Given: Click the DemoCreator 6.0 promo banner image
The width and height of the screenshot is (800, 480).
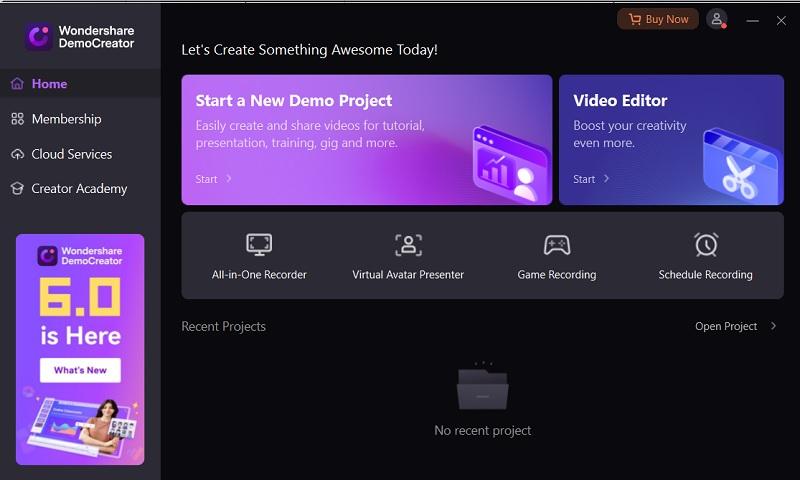Looking at the screenshot, I should [x=80, y=420].
